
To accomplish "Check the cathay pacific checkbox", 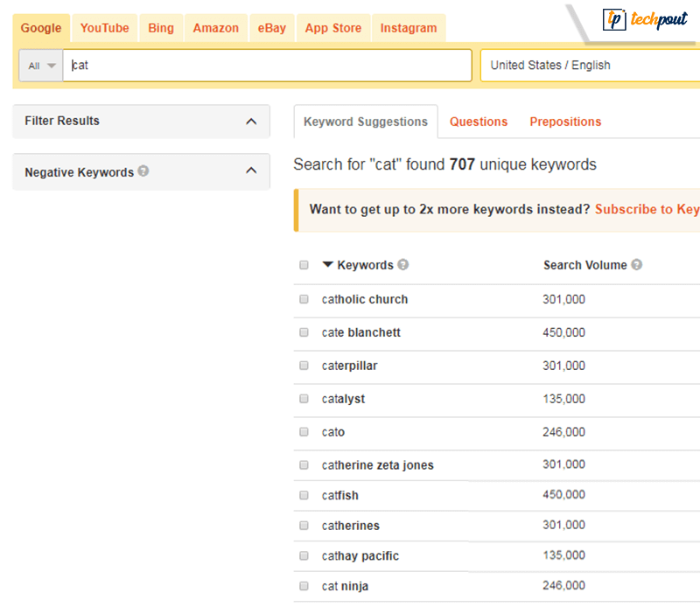I will coord(304,555).
